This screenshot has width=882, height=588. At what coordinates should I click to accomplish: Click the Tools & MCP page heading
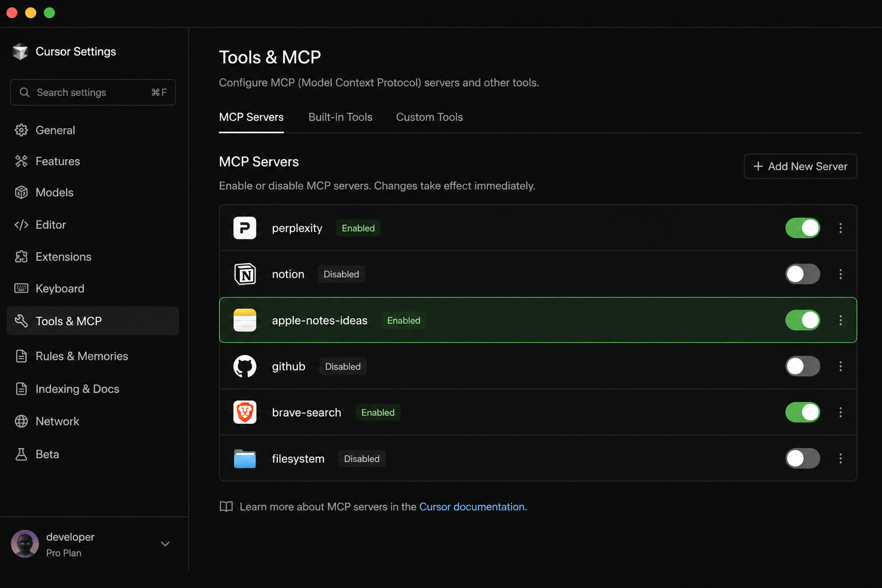270,57
